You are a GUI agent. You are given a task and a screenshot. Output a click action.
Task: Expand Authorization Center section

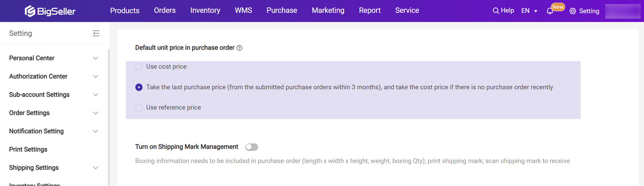click(96, 76)
